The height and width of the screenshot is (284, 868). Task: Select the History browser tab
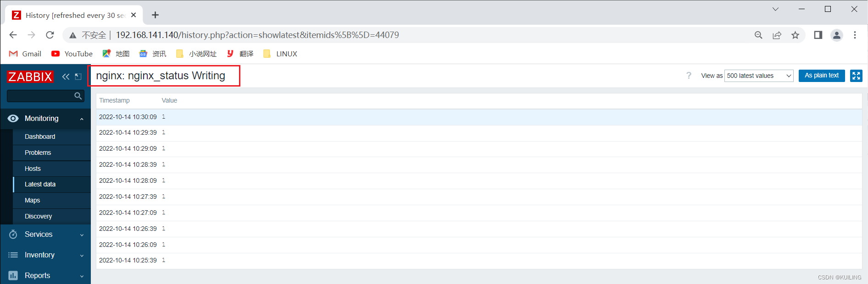74,15
